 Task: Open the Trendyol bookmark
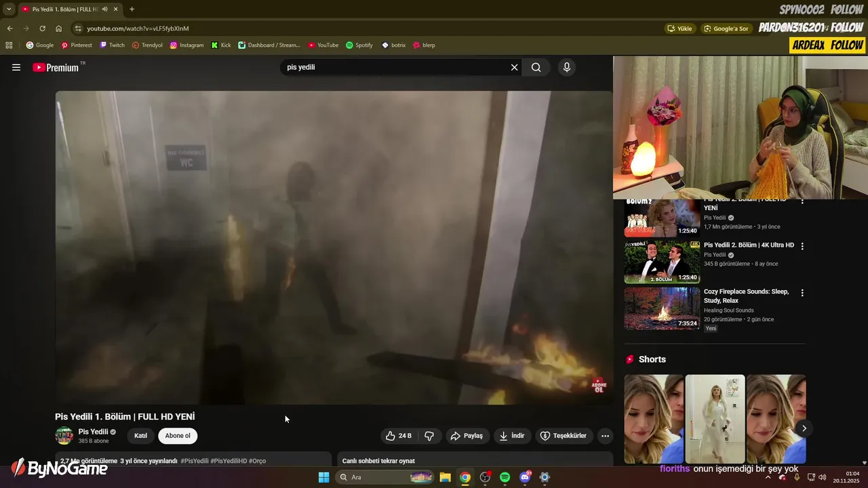147,45
